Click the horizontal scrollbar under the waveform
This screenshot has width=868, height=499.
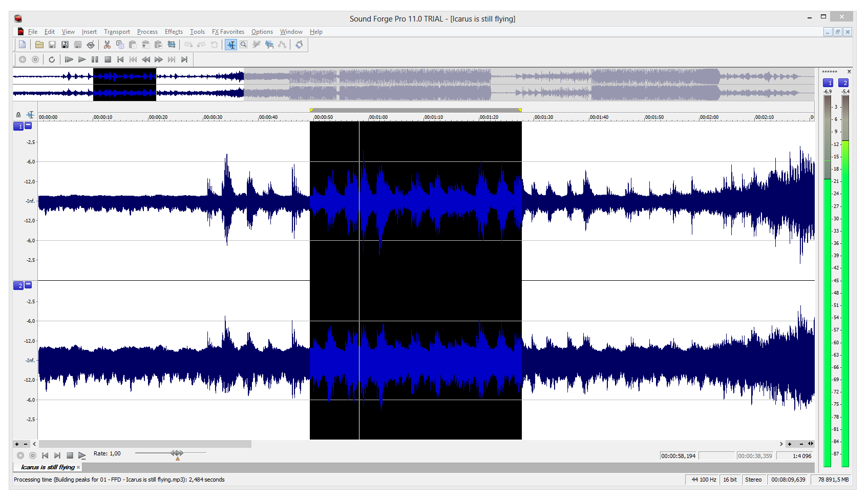145,444
